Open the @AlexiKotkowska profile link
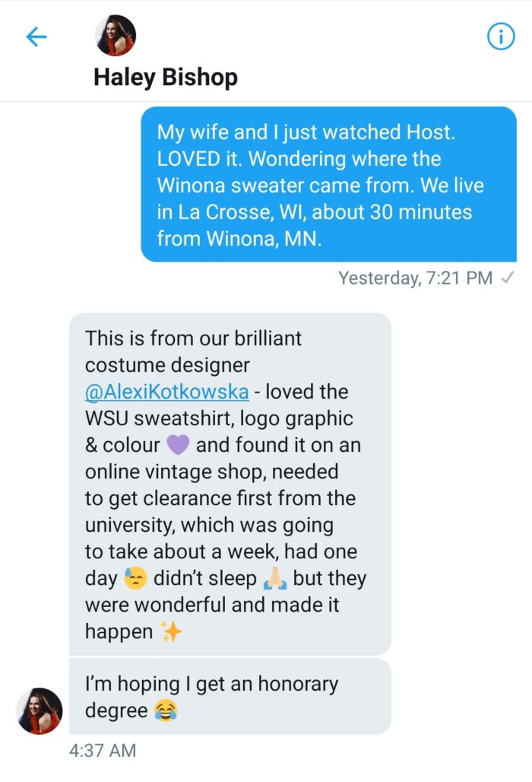532x782 pixels. point(166,392)
